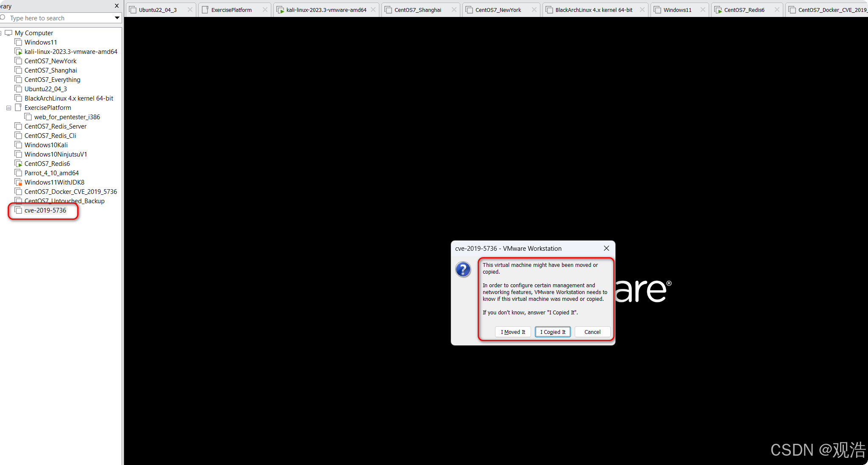Click the I Copied It button

pyautogui.click(x=553, y=332)
